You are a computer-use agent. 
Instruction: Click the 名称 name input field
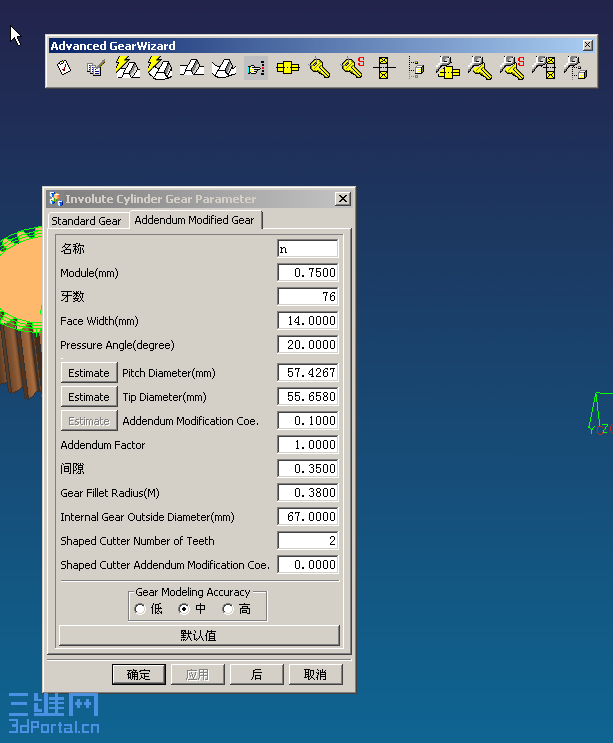point(308,249)
